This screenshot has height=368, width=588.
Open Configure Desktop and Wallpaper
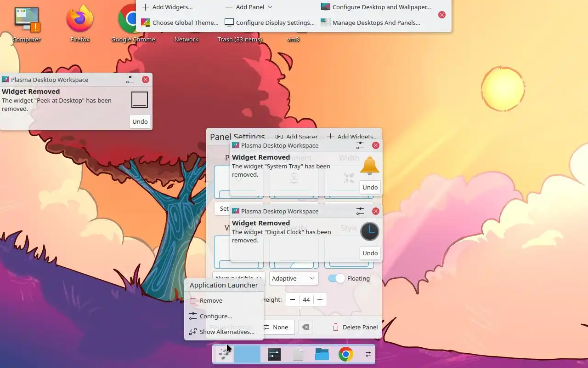(376, 7)
